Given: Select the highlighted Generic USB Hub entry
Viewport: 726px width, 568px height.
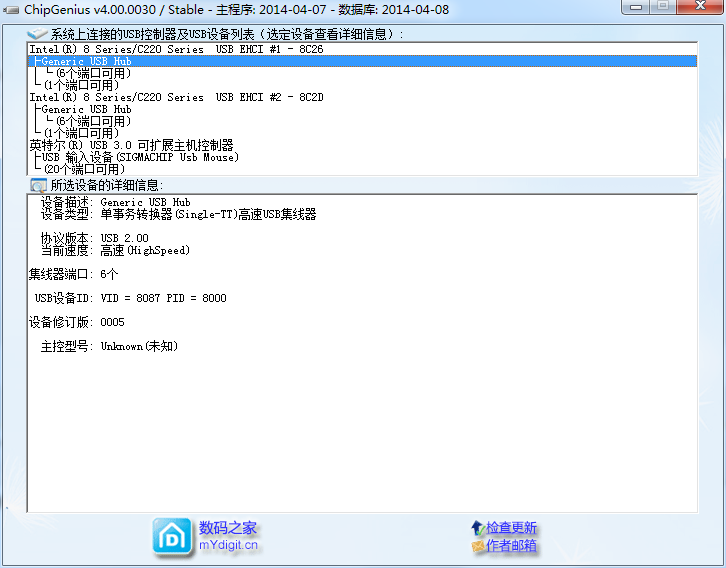Looking at the screenshot, I should 87,61.
